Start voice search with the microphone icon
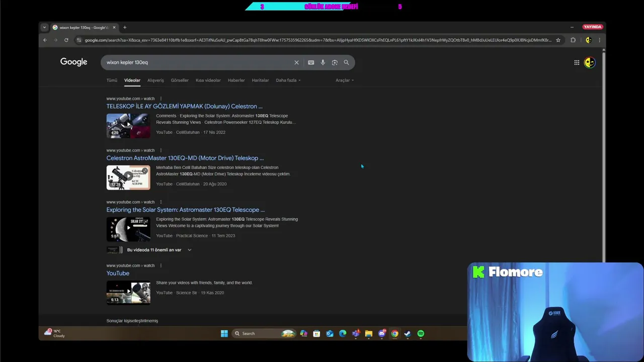Screen dimensions: 644x362 (x=323, y=62)
